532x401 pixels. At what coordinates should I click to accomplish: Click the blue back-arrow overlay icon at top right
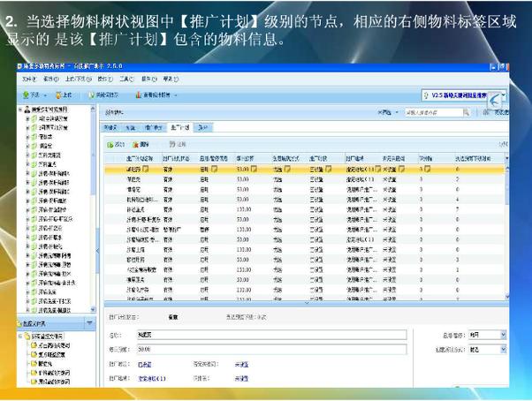(x=495, y=101)
